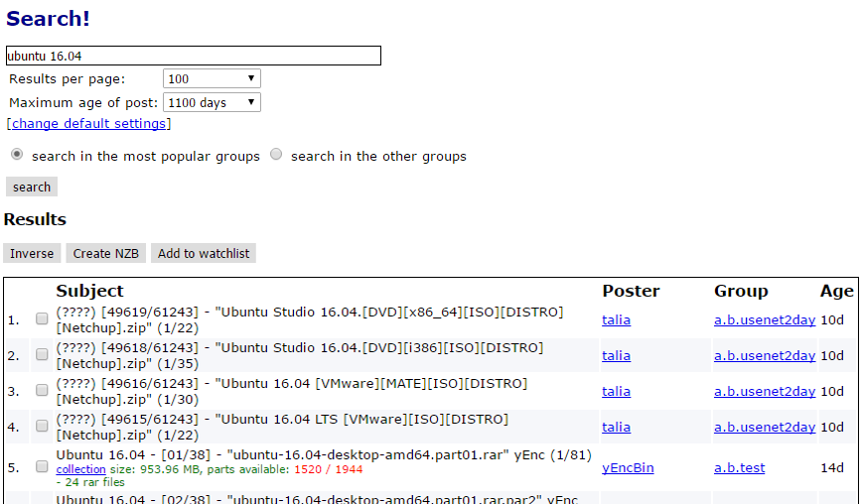Image resolution: width=863 pixels, height=504 pixels.
Task: Open a.b.usenet2day group link in row 2
Action: (x=765, y=355)
